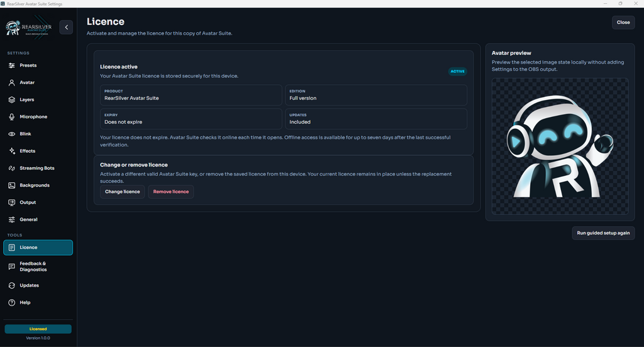
Task: Open the Presets settings page
Action: click(x=38, y=65)
